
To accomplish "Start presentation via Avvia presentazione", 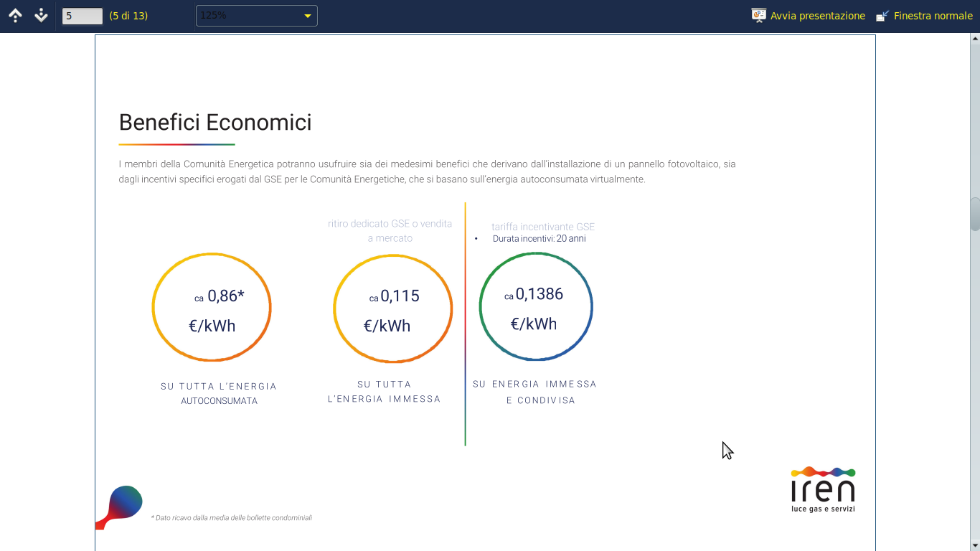I will point(817,16).
